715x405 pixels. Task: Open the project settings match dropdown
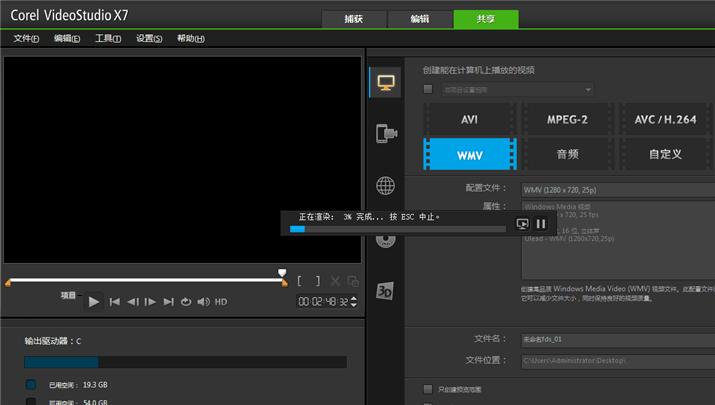tap(517, 90)
